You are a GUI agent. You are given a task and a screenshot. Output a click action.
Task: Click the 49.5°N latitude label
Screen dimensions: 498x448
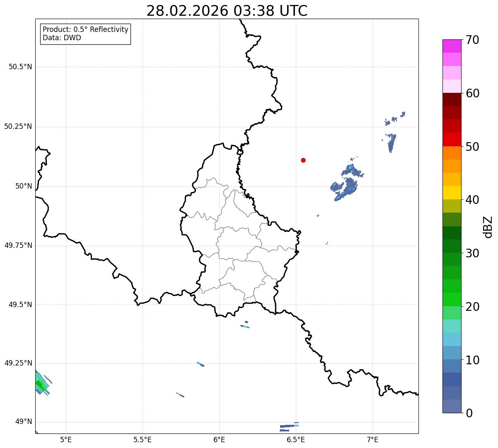20,305
